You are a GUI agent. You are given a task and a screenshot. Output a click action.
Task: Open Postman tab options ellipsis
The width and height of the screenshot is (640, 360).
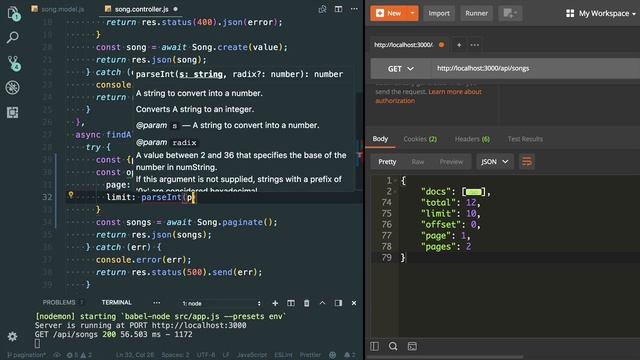click(474, 45)
